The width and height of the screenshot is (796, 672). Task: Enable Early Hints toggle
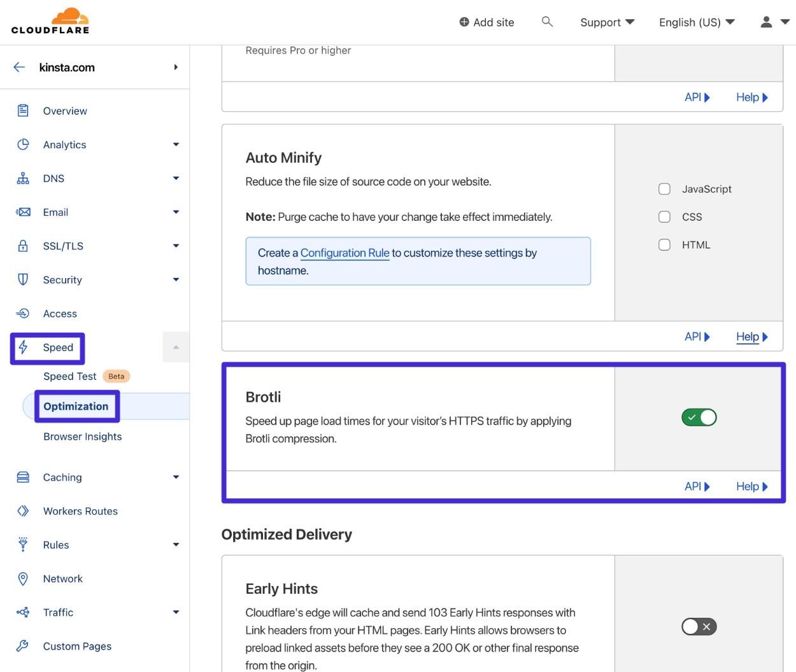(x=699, y=625)
